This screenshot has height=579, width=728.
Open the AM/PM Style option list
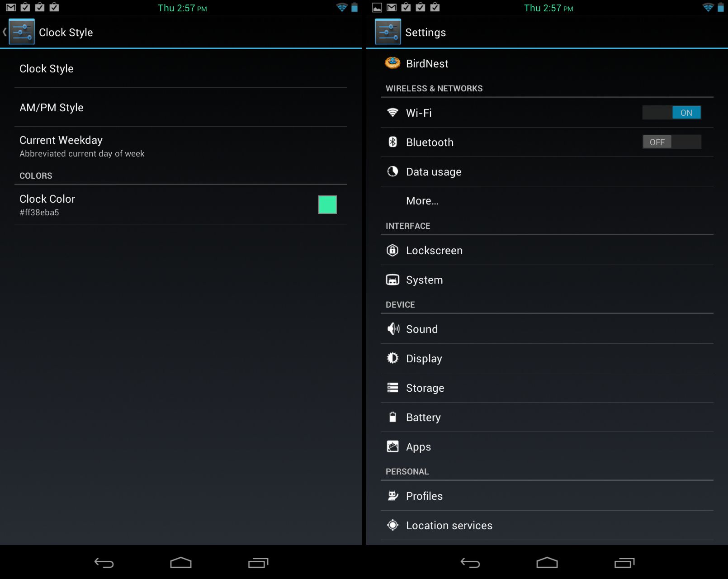[x=181, y=107]
